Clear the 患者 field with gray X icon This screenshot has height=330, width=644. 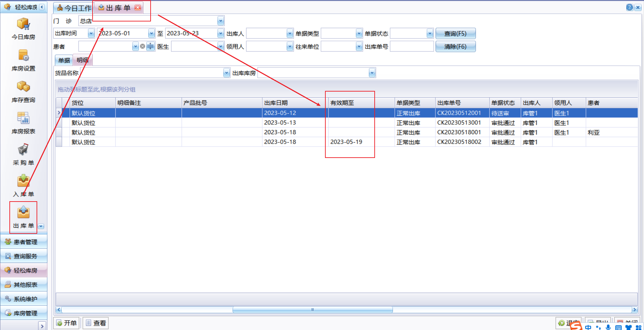click(x=143, y=46)
